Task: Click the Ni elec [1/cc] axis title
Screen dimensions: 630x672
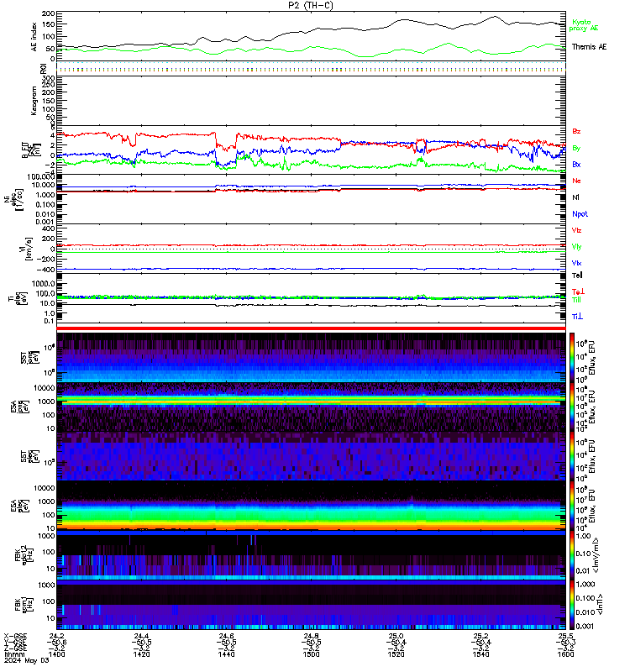Action: [13, 199]
